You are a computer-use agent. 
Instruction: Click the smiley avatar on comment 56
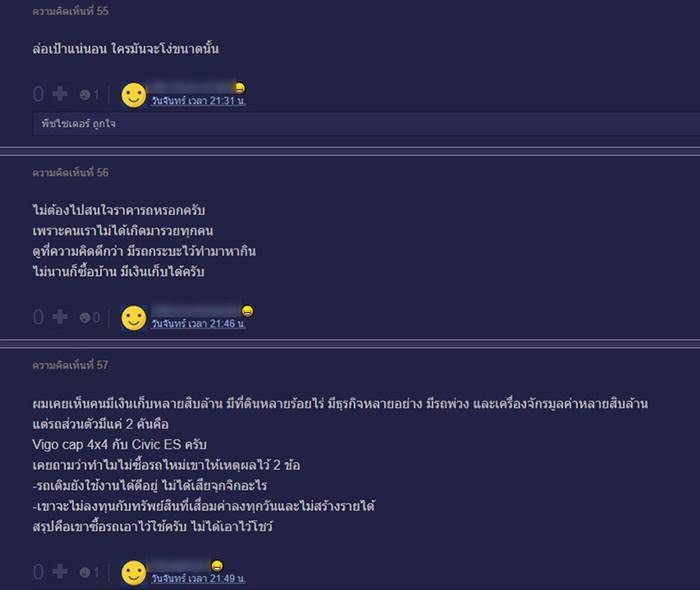tap(133, 318)
